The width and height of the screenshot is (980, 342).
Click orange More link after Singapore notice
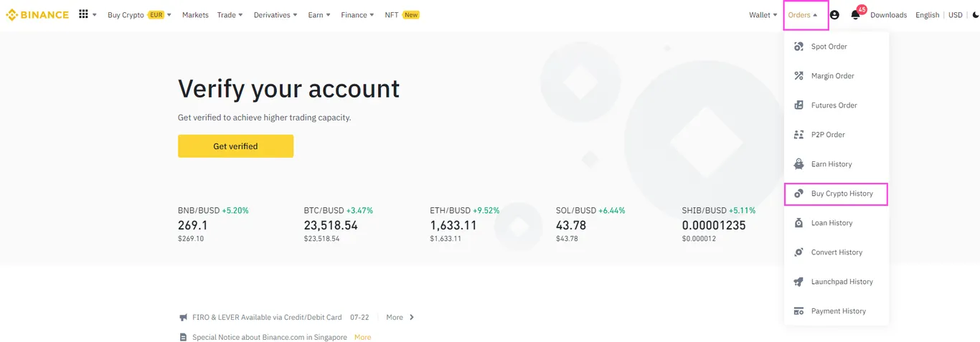click(x=362, y=337)
